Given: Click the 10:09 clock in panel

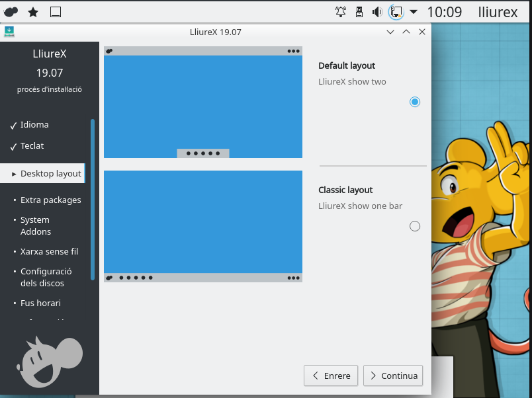Looking at the screenshot, I should point(445,12).
